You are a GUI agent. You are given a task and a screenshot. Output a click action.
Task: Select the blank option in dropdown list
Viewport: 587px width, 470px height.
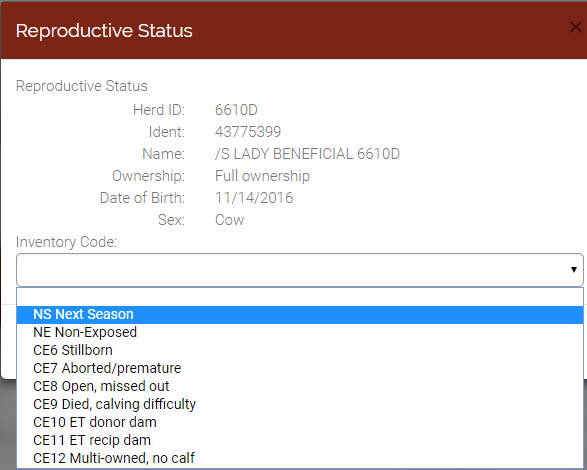pos(300,297)
